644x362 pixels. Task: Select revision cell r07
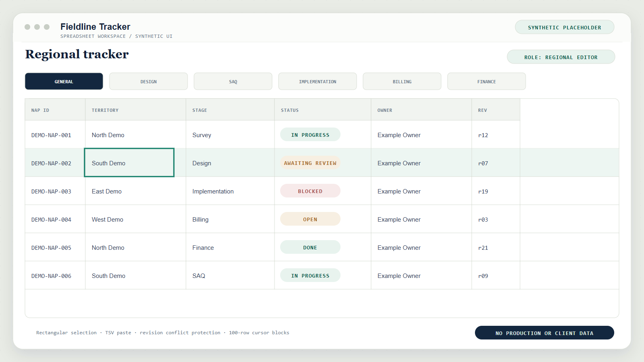click(x=496, y=163)
